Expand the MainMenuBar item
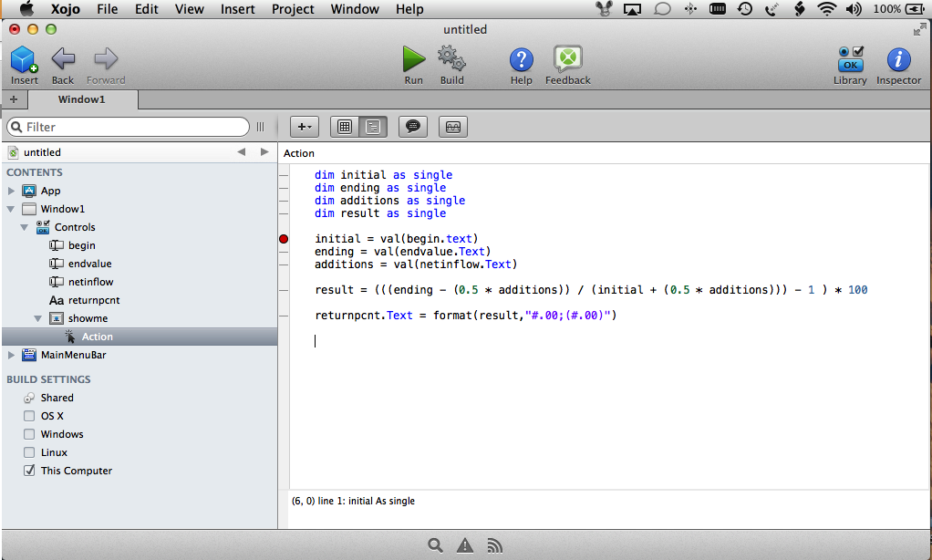This screenshot has height=560, width=932. (11, 355)
